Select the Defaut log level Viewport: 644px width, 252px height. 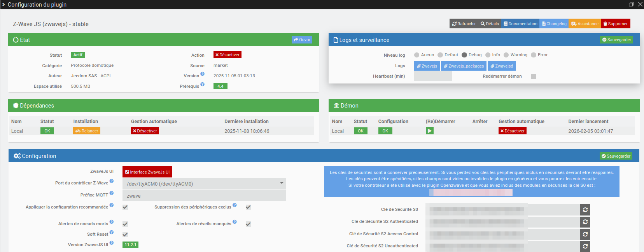440,55
